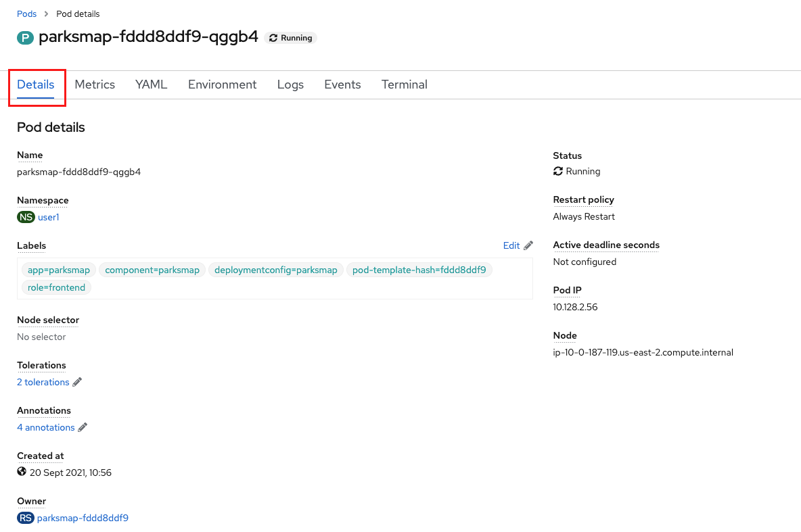Click the Running status sync icon in header badge
The width and height of the screenshot is (801, 532).
pos(273,38)
